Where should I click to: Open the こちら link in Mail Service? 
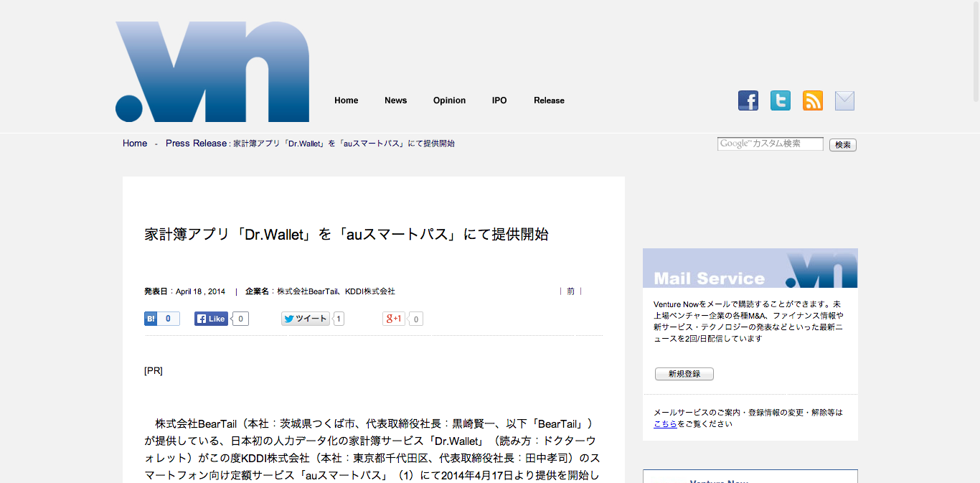click(x=665, y=423)
